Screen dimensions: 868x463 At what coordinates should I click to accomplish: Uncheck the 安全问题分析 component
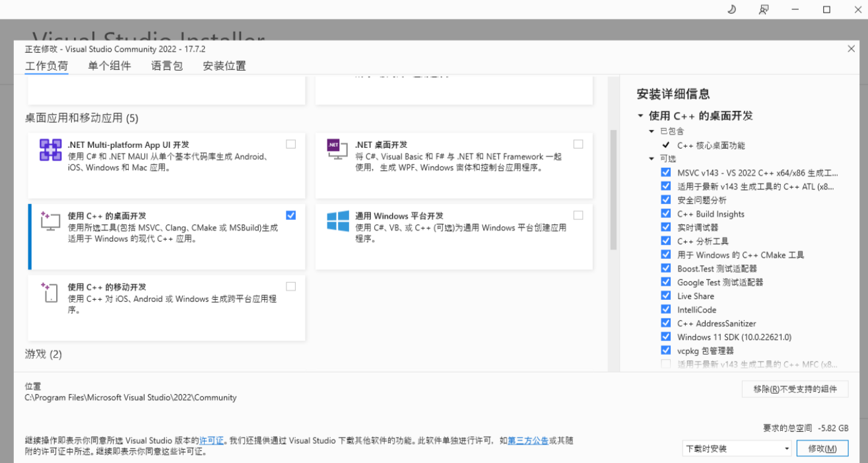click(665, 199)
